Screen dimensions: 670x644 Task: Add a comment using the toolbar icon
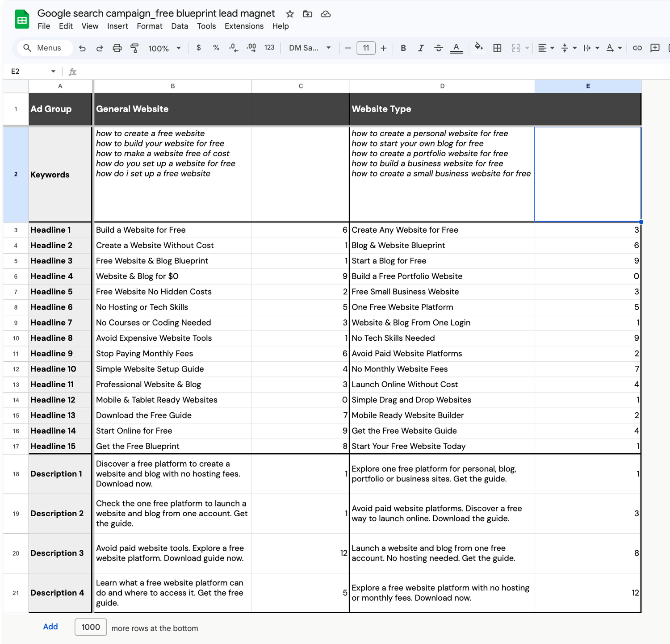coord(655,48)
